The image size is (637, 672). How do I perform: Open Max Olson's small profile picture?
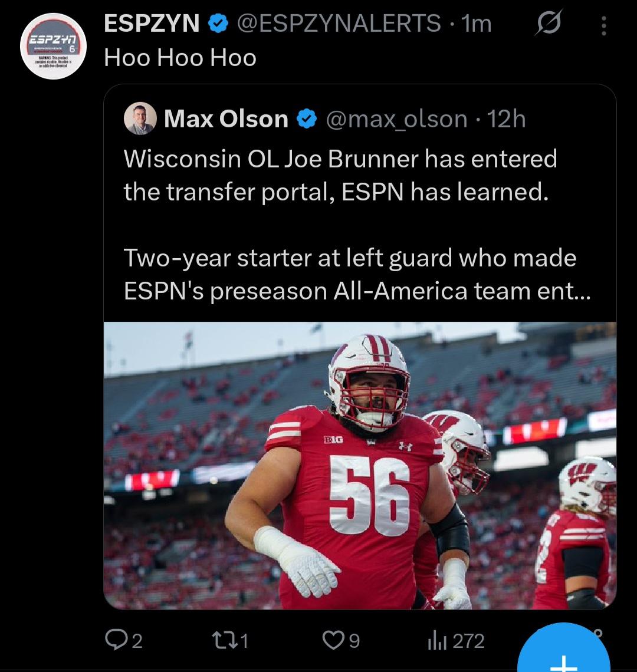click(x=140, y=119)
